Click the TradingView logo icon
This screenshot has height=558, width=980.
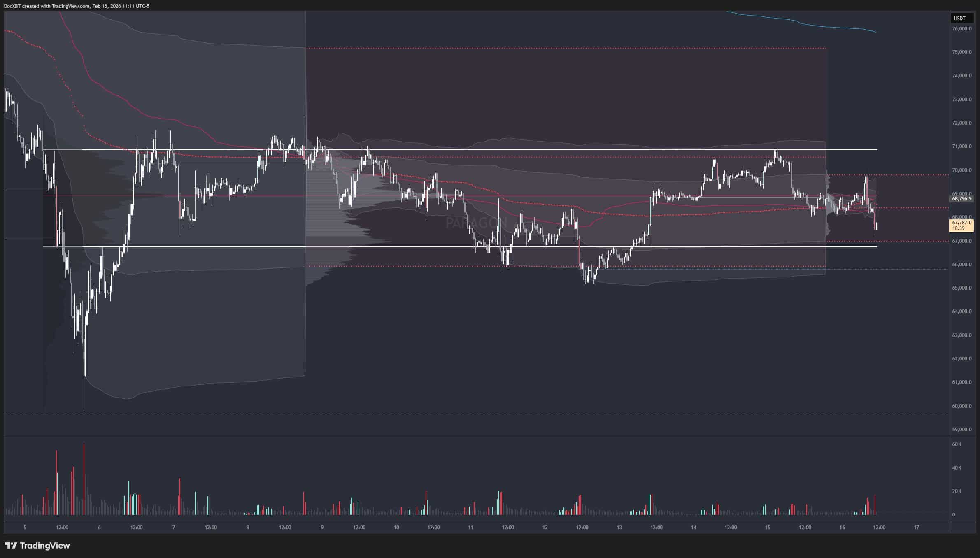pyautogui.click(x=11, y=546)
